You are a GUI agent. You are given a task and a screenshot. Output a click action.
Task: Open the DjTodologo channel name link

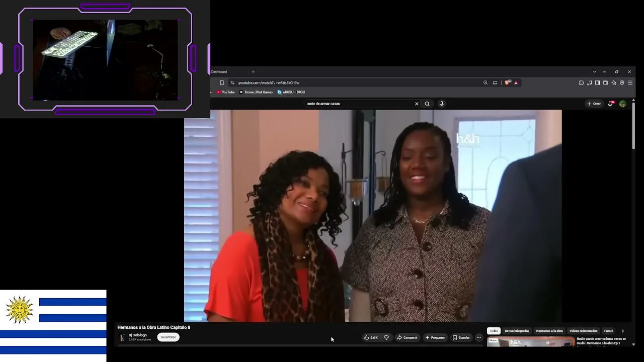tap(138, 335)
